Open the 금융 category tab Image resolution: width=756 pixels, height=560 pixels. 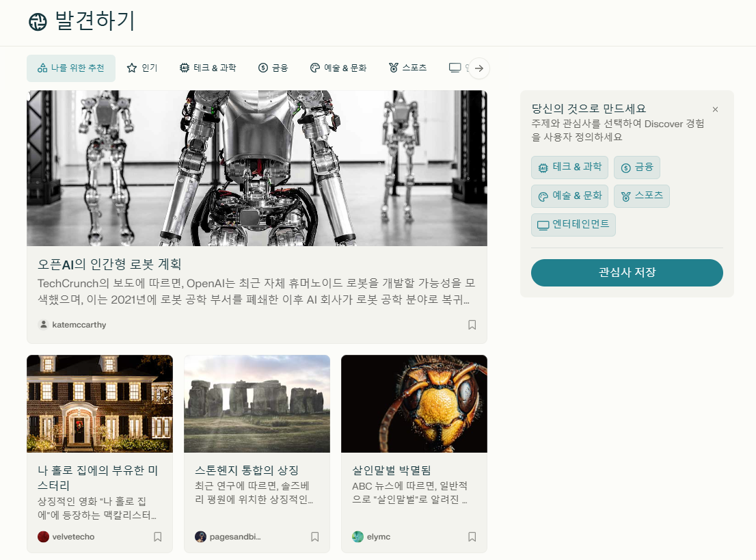pyautogui.click(x=273, y=68)
